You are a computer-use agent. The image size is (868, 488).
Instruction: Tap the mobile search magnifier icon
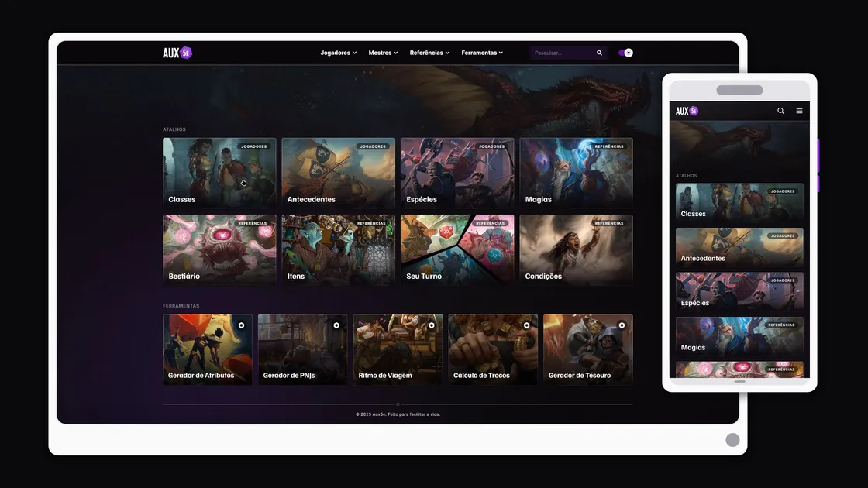point(780,111)
